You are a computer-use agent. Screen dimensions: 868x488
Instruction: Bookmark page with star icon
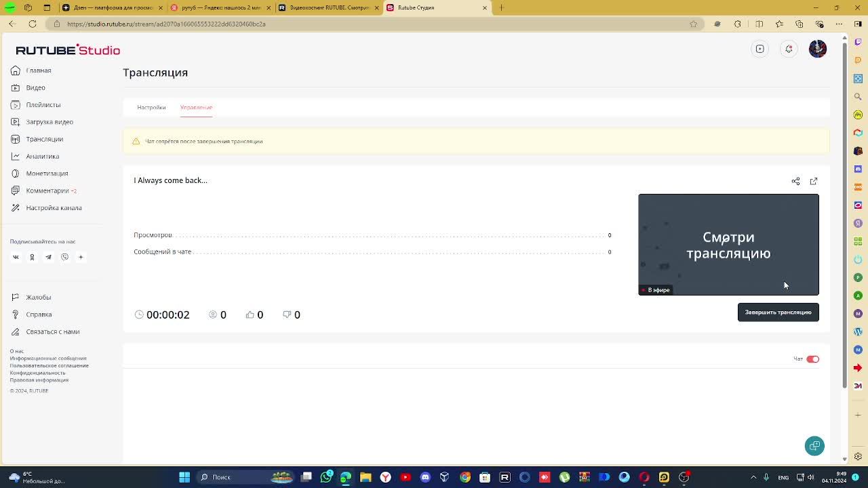click(x=693, y=24)
